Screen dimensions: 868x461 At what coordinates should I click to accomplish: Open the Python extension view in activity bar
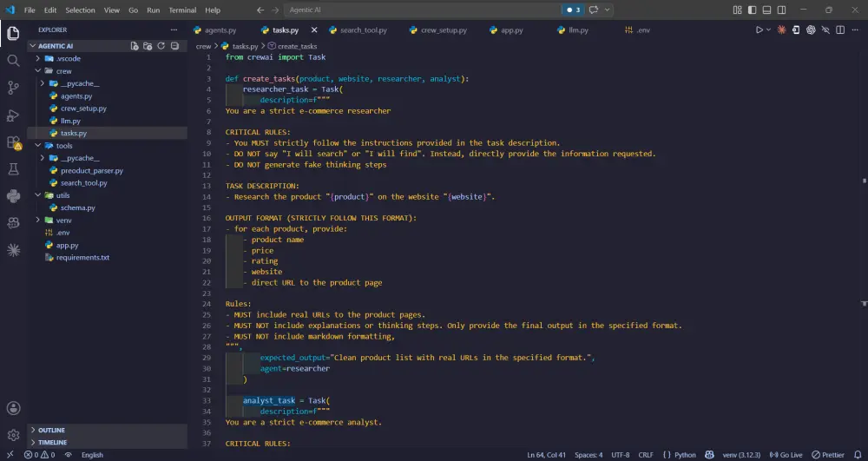(13, 196)
